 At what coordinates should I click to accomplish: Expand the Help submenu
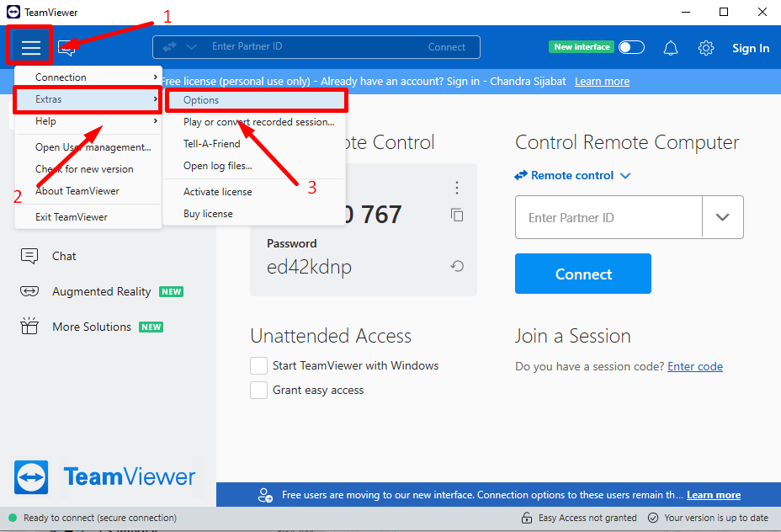(x=88, y=121)
